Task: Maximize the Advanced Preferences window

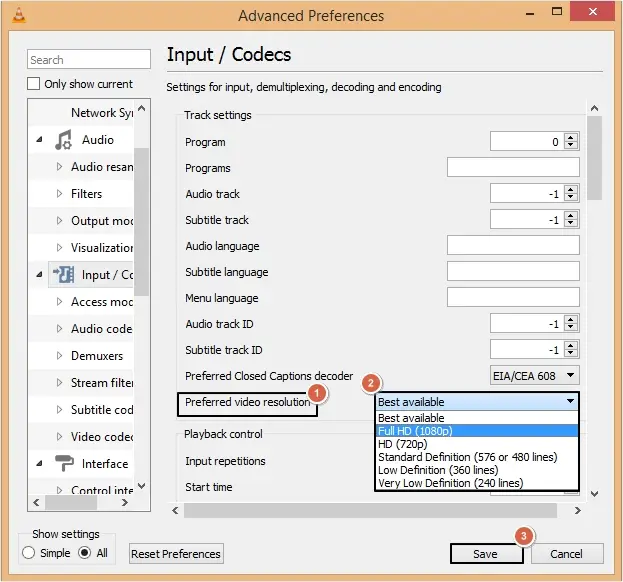Action: [557, 12]
